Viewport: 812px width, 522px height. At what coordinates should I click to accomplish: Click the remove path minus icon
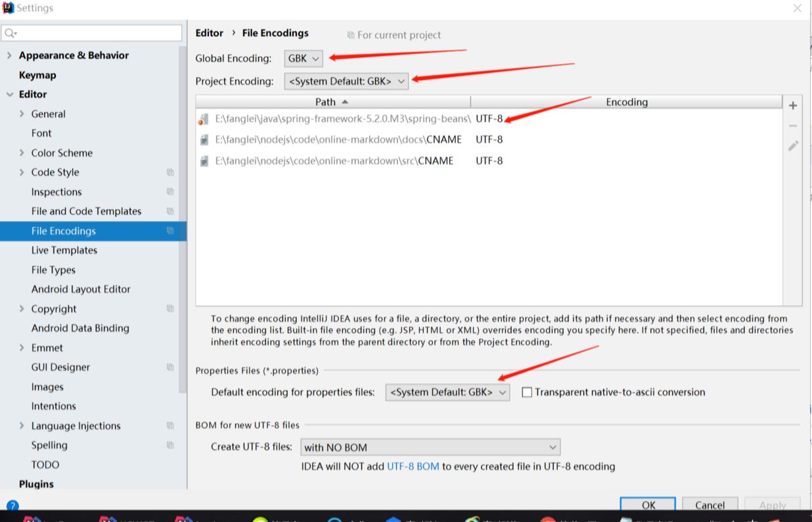coord(793,126)
